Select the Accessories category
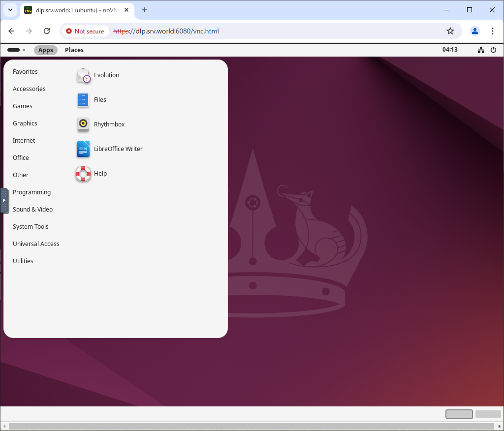Screen dimensions: 504x431 pos(29,89)
